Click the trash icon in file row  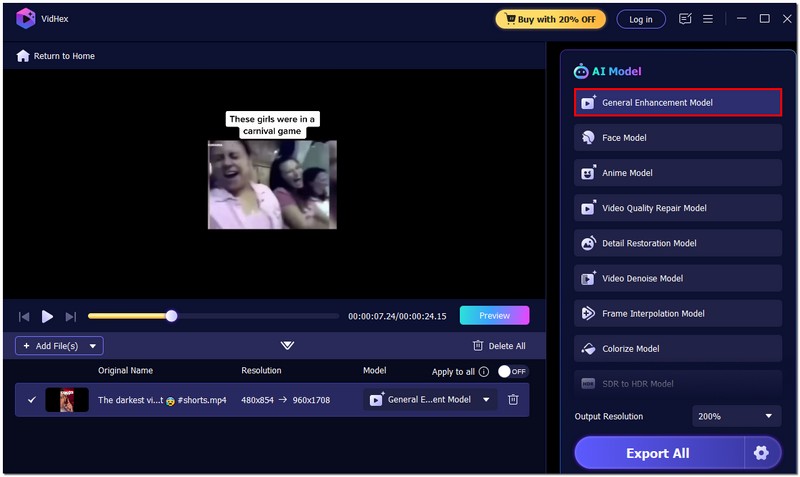[x=513, y=400]
